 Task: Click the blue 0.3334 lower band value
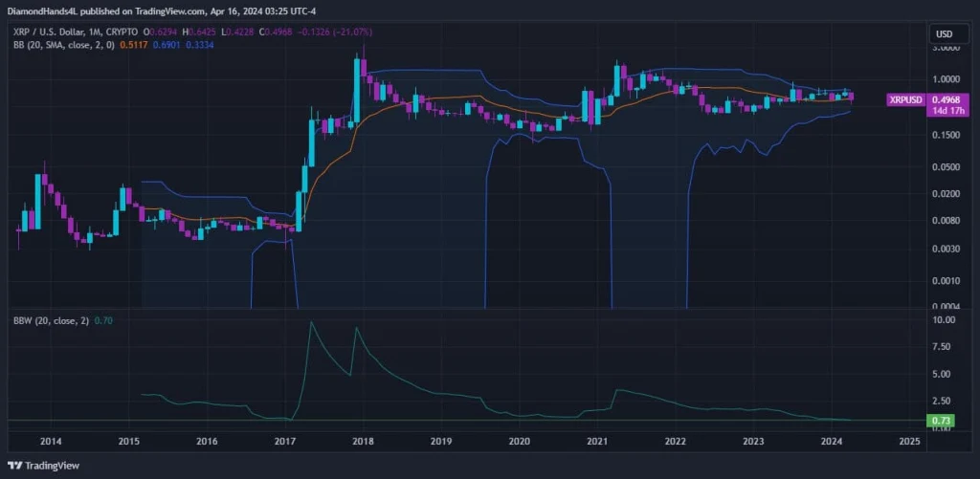coord(200,46)
